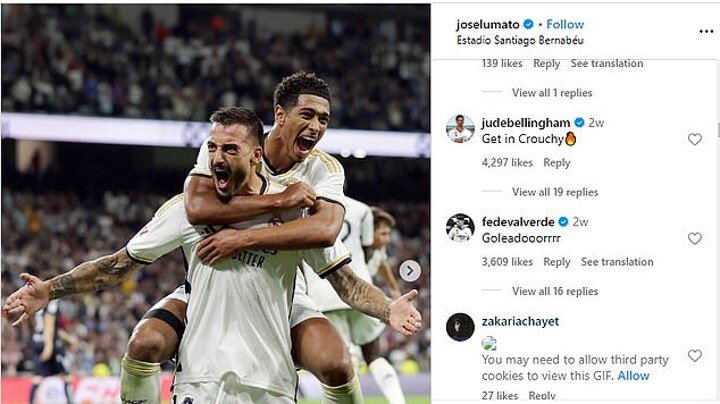This screenshot has height=404, width=720.
Task: Allow third party cookies for GIF
Action: [x=633, y=376]
